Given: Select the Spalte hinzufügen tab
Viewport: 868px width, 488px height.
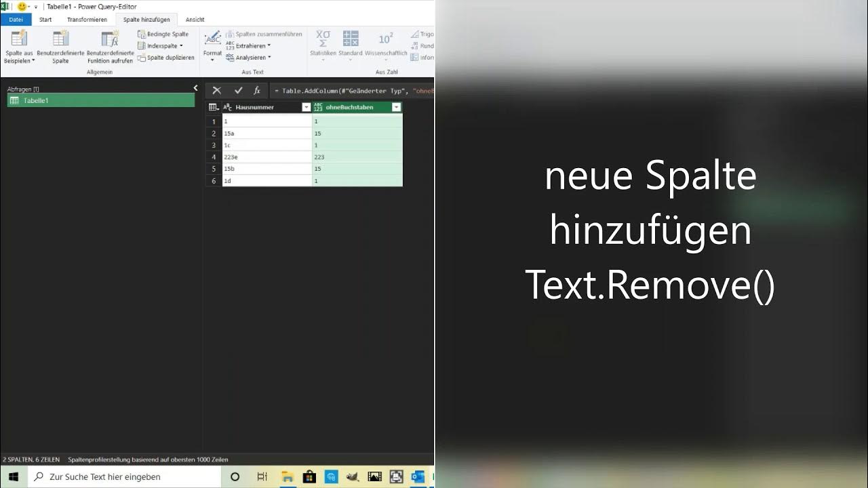Looking at the screenshot, I should pyautogui.click(x=146, y=20).
